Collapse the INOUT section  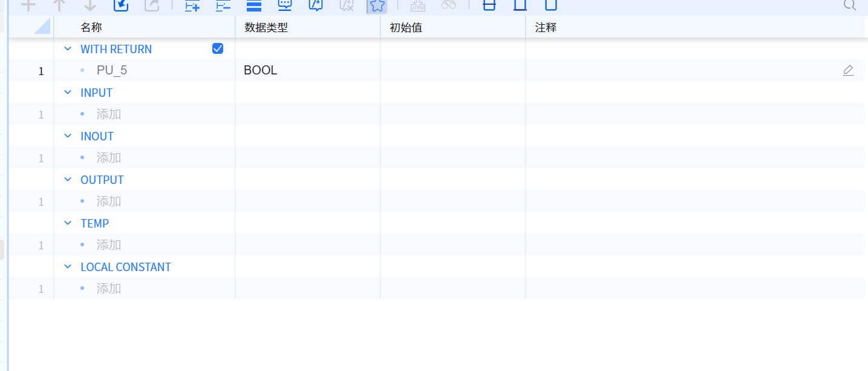point(68,136)
